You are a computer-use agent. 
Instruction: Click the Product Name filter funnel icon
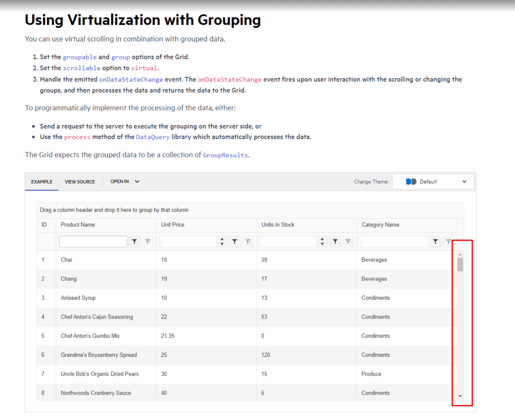134,242
